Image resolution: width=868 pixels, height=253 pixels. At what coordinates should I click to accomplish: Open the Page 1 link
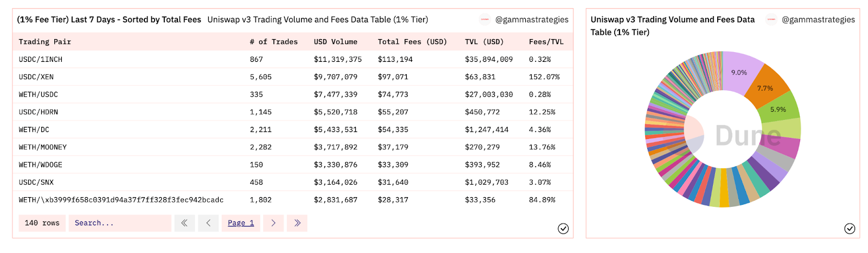[241, 223]
